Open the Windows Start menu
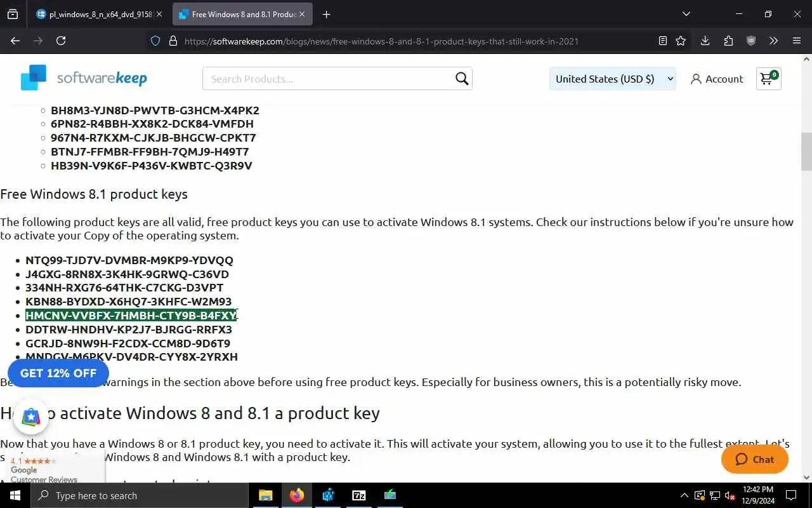 (15, 495)
